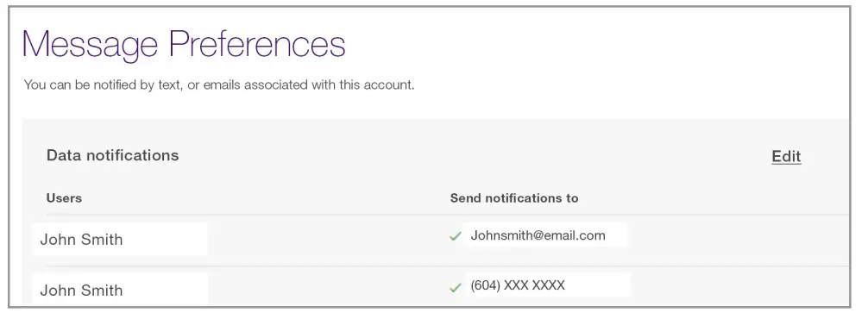The width and height of the screenshot is (868, 319).
Task: Click the word Preferences in the page title
Action: point(257,44)
